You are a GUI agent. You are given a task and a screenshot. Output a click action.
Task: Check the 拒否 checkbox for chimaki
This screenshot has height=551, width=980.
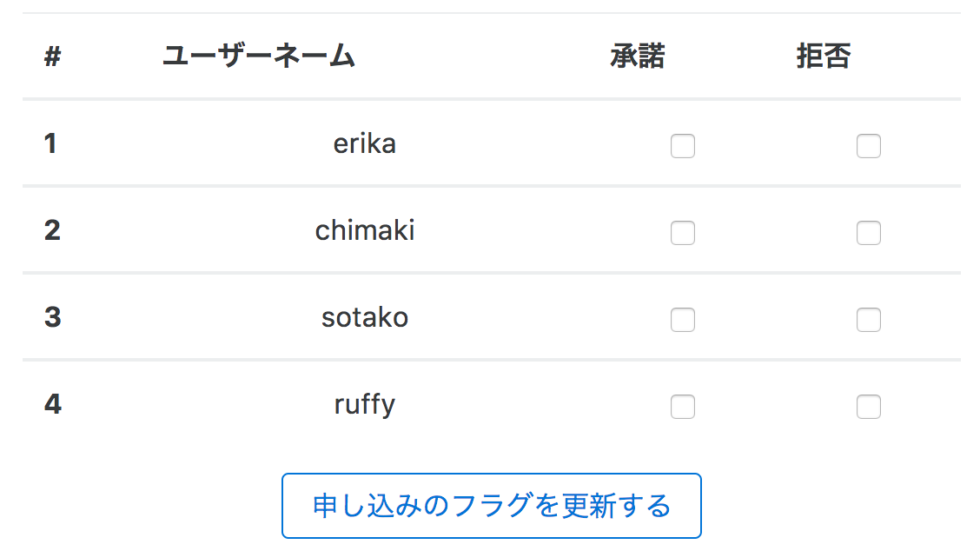[869, 233]
